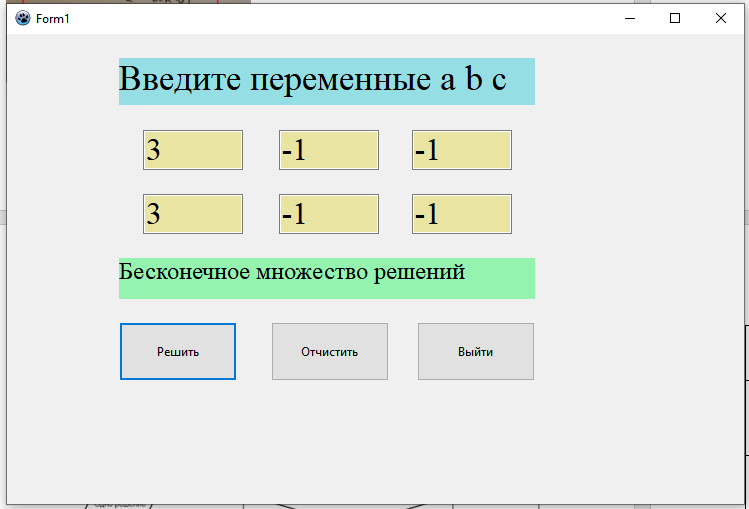Screen dimensions: 749x509
Task: Click the Form1 paw icon in title bar
Action: (22, 18)
